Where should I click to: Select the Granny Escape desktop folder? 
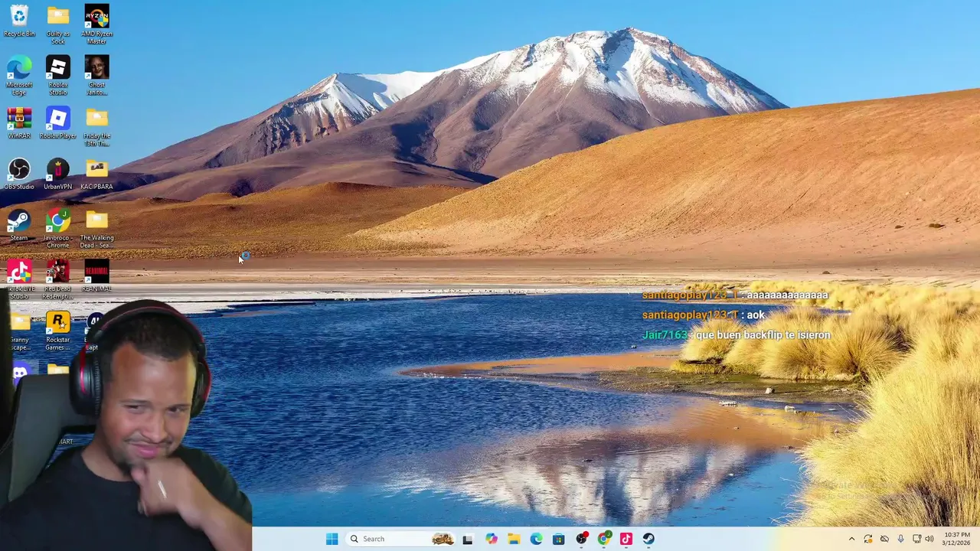(20, 331)
